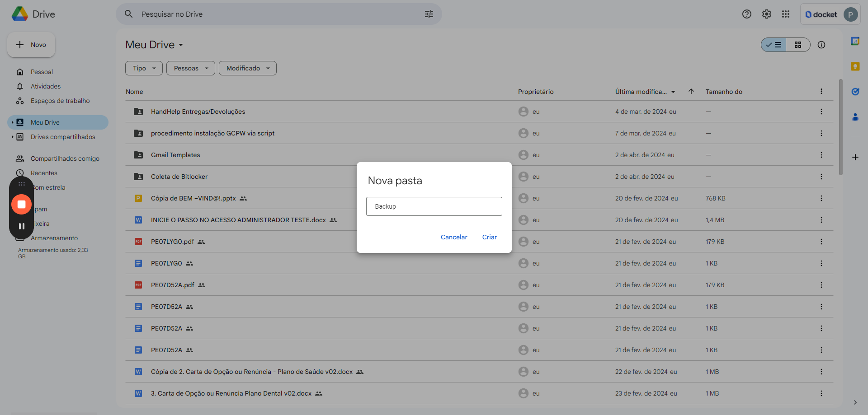Open Google Keep side panel icon
Viewport: 868px width, 415px height.
tap(855, 66)
